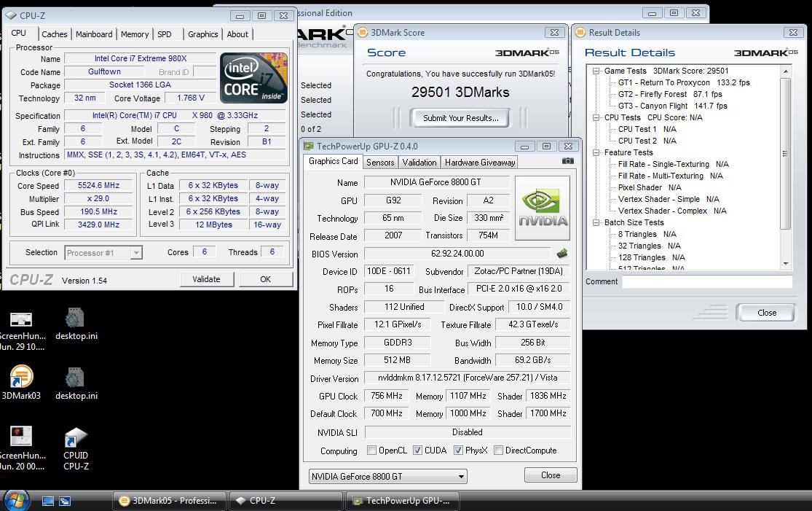Click scrollbar down arrow in Result Details

tap(786, 264)
